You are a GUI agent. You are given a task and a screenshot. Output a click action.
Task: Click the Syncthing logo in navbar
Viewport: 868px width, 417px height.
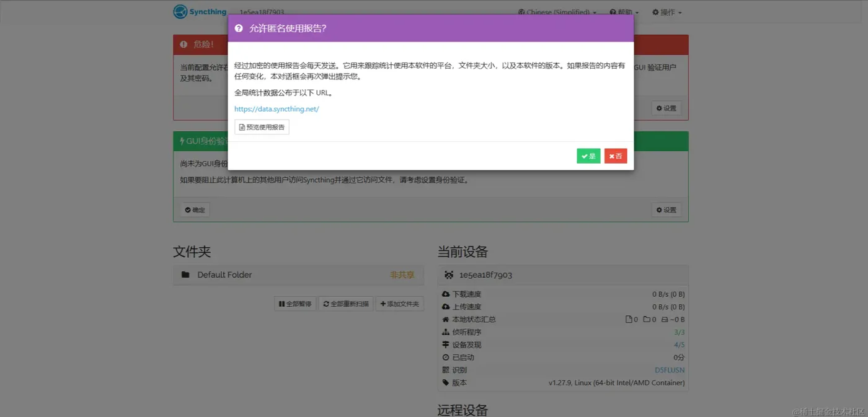click(x=200, y=12)
